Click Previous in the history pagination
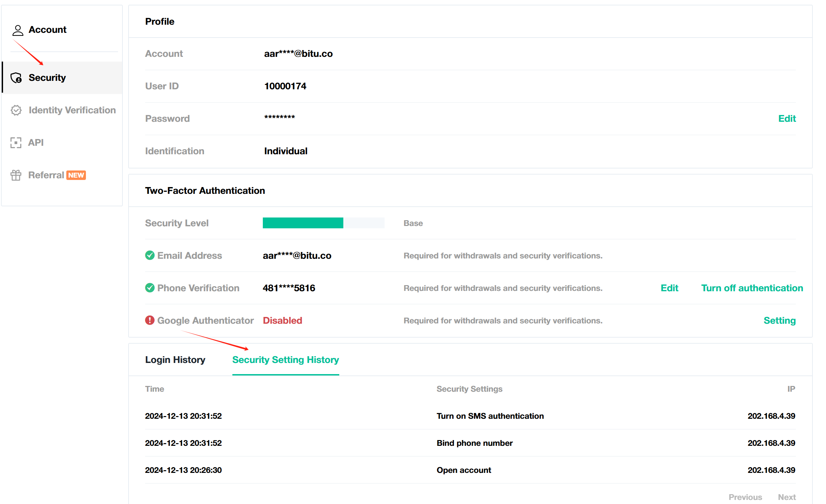 pos(745,497)
